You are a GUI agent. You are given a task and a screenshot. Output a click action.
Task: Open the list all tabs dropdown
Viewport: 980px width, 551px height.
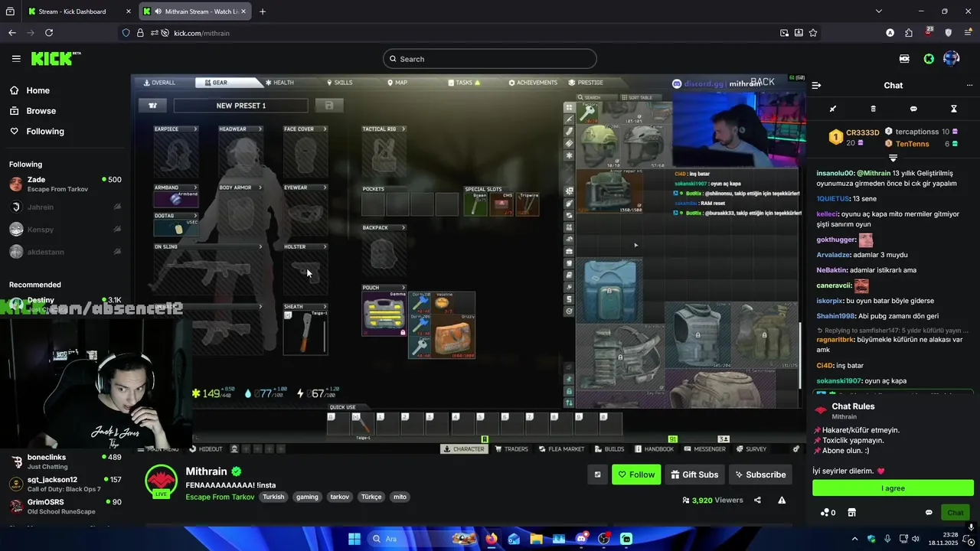tap(879, 11)
